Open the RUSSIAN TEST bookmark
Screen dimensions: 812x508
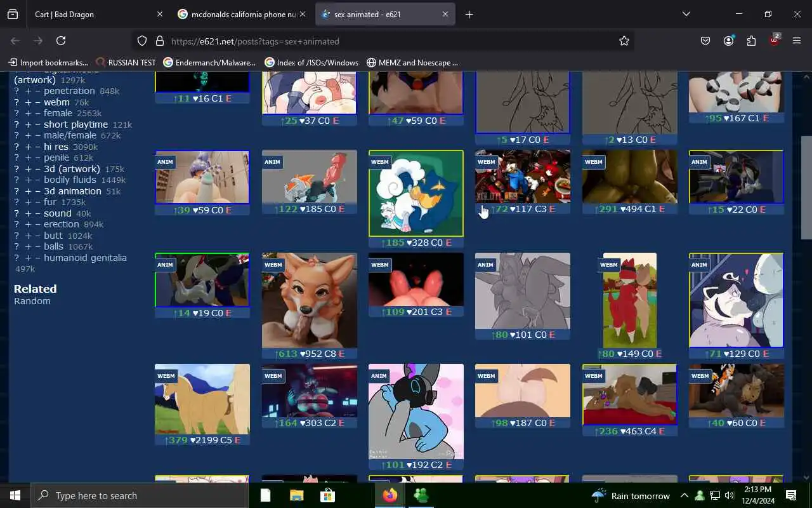tap(126, 62)
